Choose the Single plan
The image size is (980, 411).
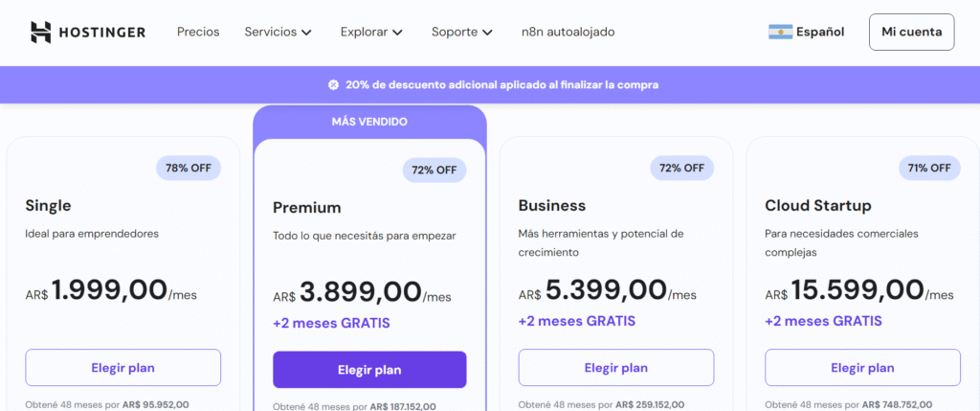click(122, 368)
